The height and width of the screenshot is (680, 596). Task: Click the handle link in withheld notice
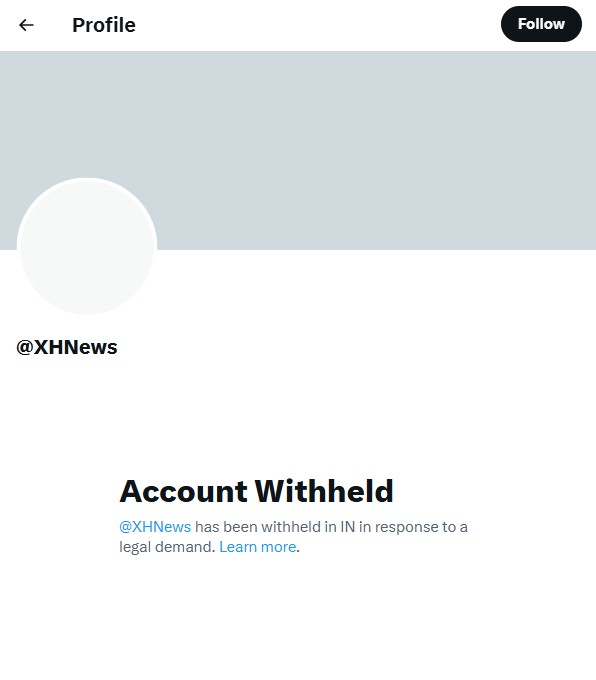click(155, 527)
